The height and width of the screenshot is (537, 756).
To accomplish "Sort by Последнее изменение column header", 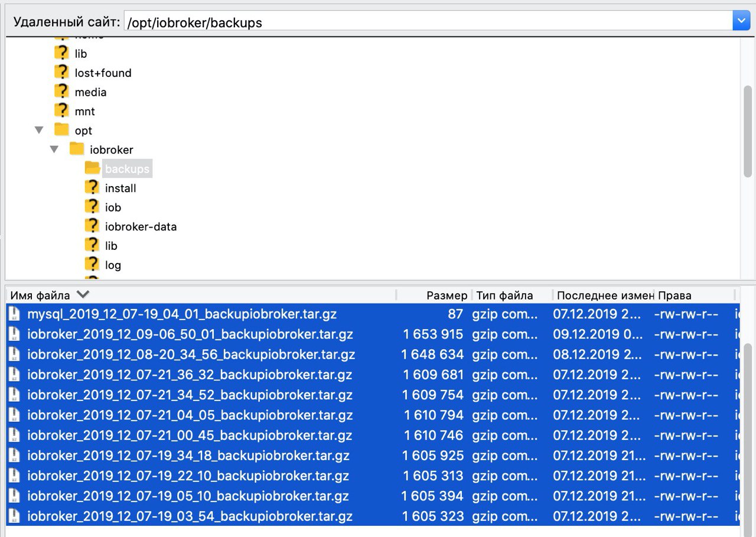I will point(605,295).
